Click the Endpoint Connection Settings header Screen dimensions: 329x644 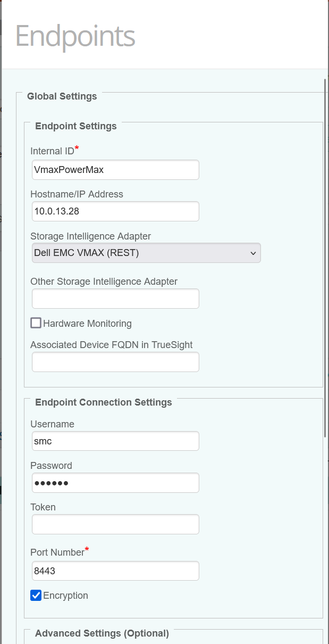point(104,402)
